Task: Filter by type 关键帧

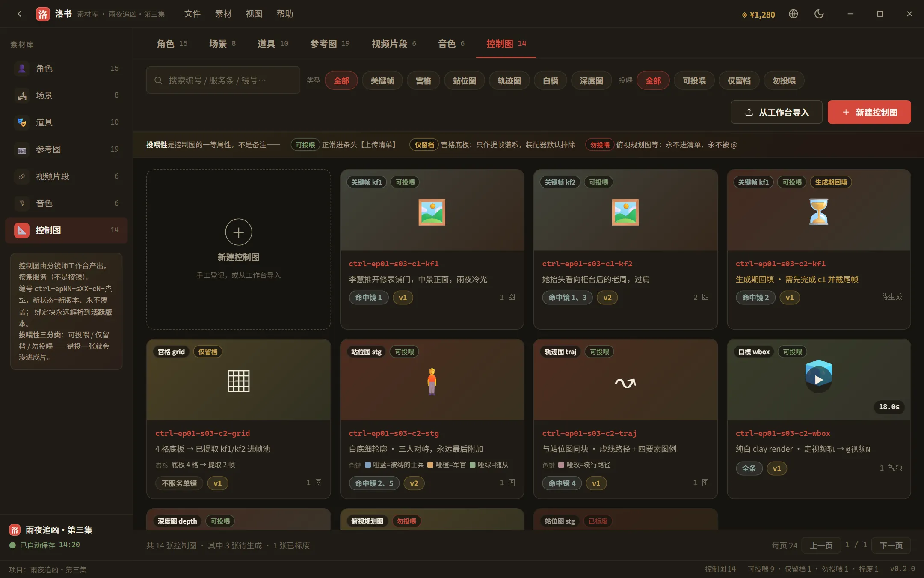Action: click(382, 80)
